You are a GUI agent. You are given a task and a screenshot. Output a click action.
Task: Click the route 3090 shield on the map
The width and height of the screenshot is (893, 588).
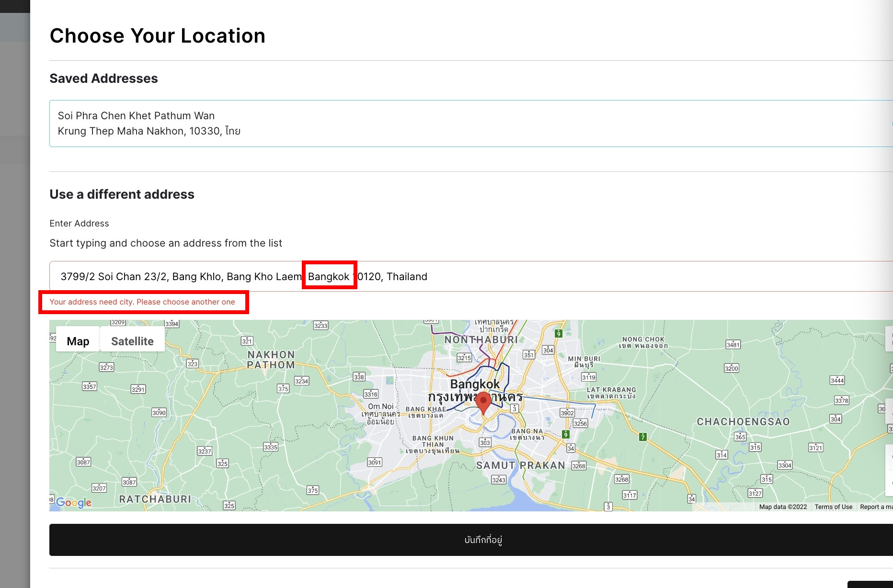click(x=159, y=412)
